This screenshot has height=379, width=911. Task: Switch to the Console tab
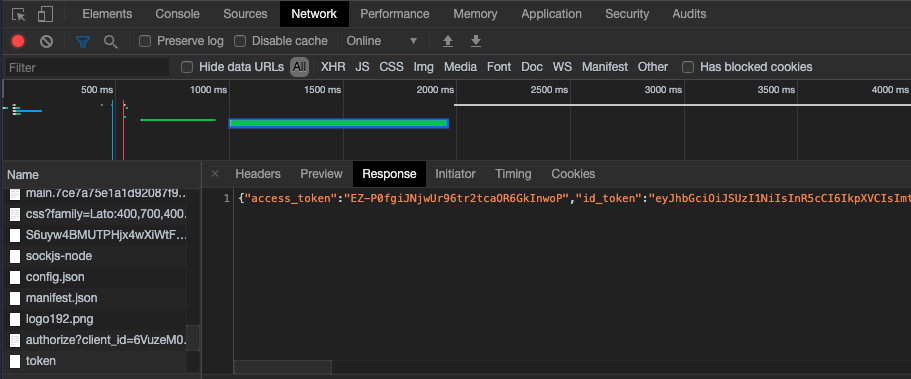(x=177, y=14)
